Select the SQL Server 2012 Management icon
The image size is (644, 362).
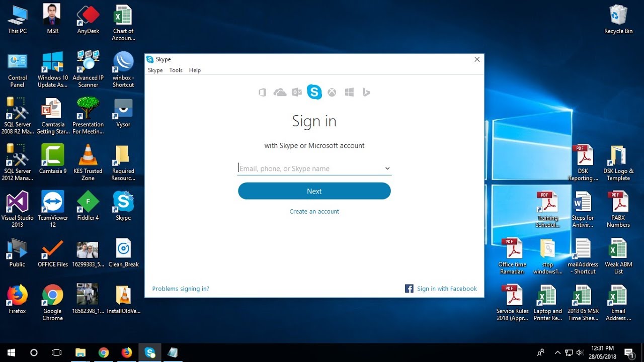coord(18,163)
